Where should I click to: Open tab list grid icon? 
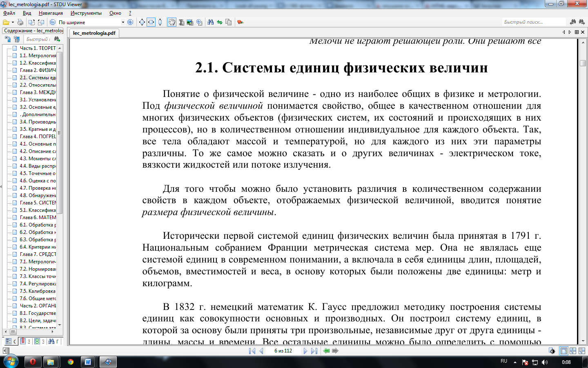click(577, 32)
